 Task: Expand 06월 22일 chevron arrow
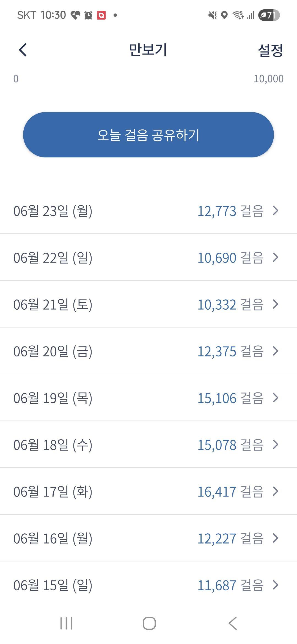click(276, 258)
